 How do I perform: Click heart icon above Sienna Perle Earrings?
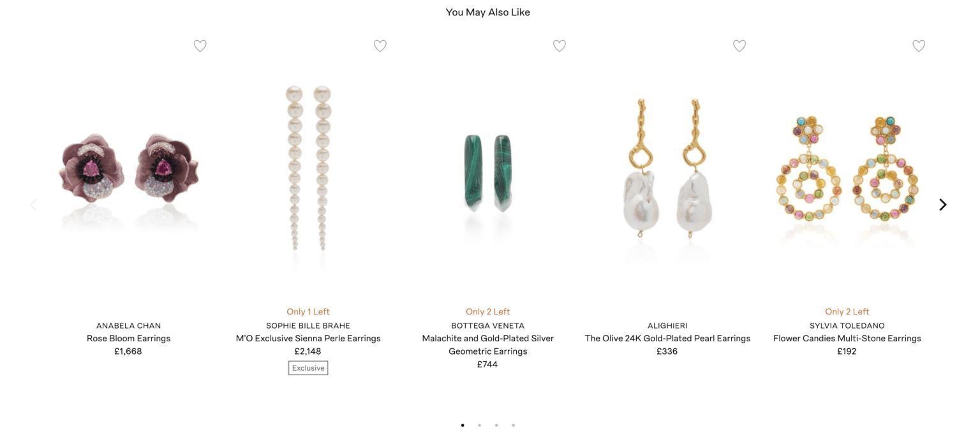click(380, 46)
